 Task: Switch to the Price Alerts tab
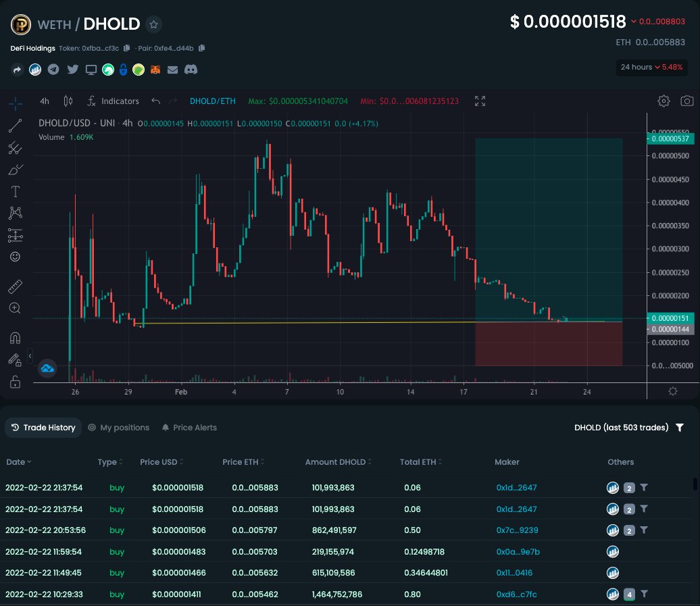[x=189, y=428]
